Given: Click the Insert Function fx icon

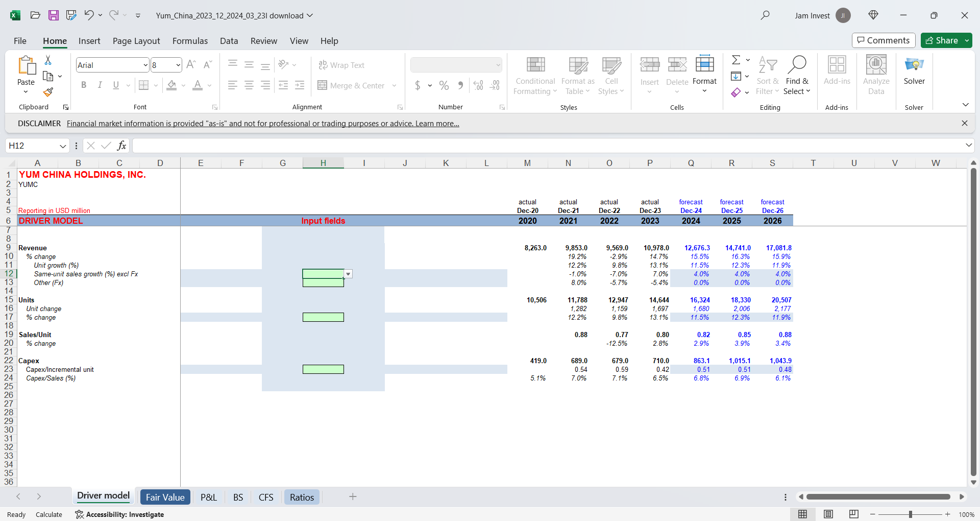Looking at the screenshot, I should 121,146.
